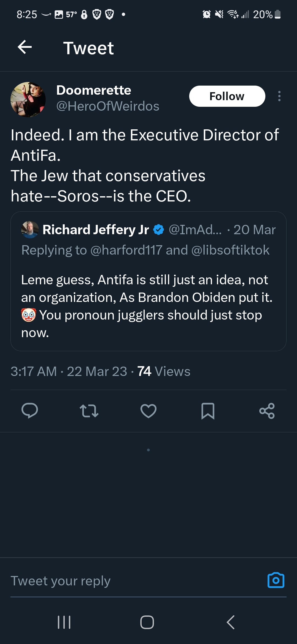Image resolution: width=297 pixels, height=644 pixels.
Task: Tap the back arrow beside Tweet title
Action: click(x=25, y=47)
